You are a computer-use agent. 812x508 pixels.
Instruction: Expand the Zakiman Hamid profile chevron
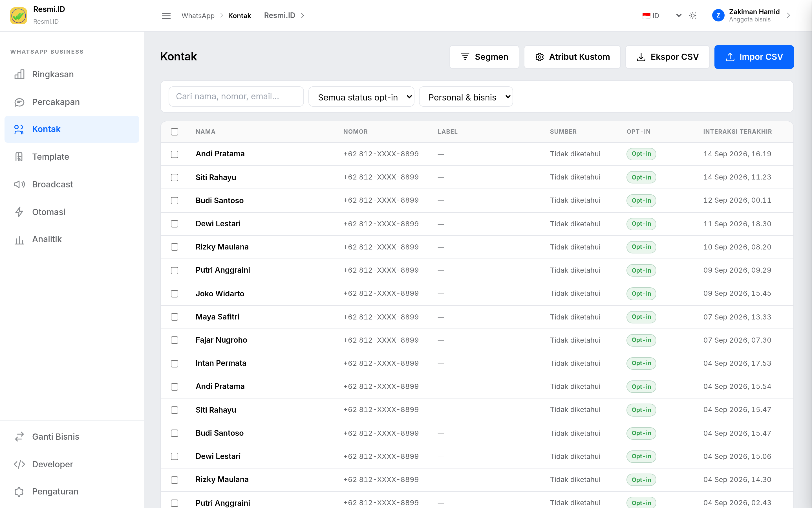point(789,16)
